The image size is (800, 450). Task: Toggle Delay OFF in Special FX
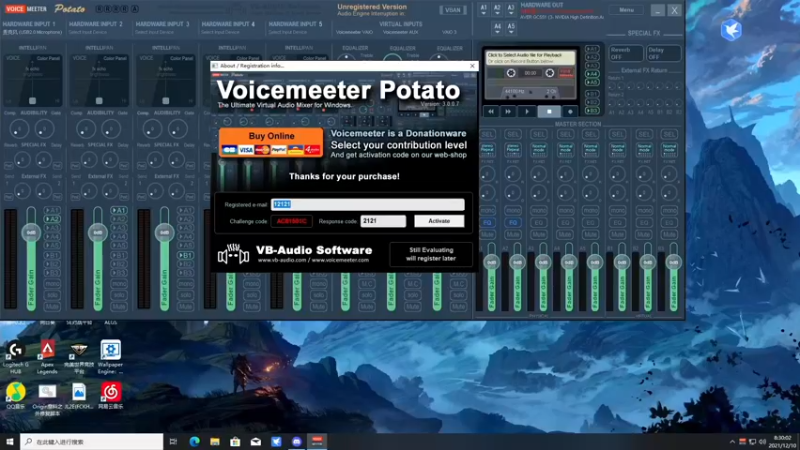point(663,53)
